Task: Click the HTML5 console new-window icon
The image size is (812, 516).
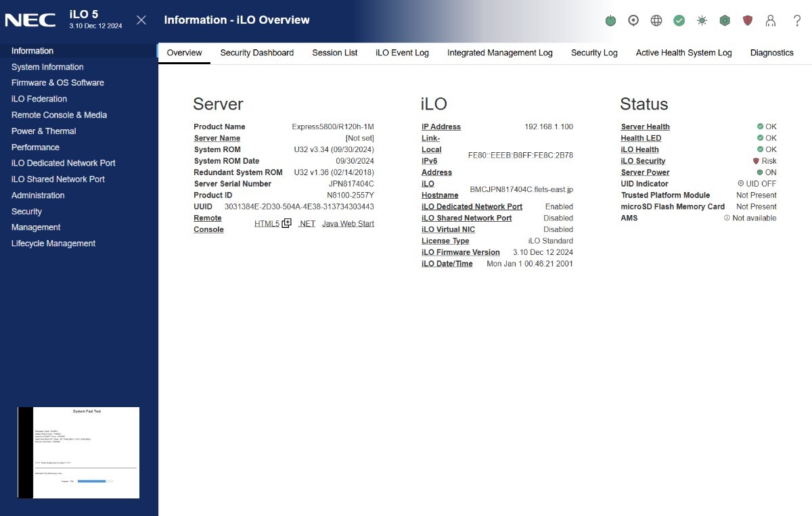Action: [x=286, y=223]
